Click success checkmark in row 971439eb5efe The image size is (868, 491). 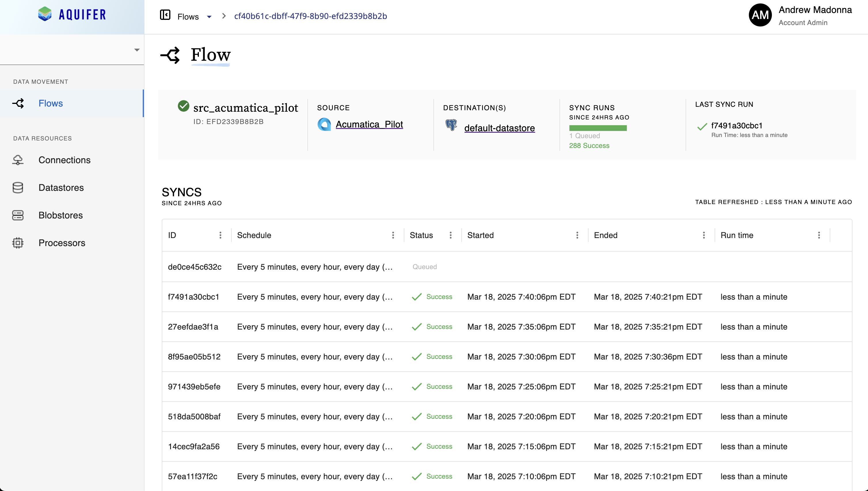click(x=417, y=387)
